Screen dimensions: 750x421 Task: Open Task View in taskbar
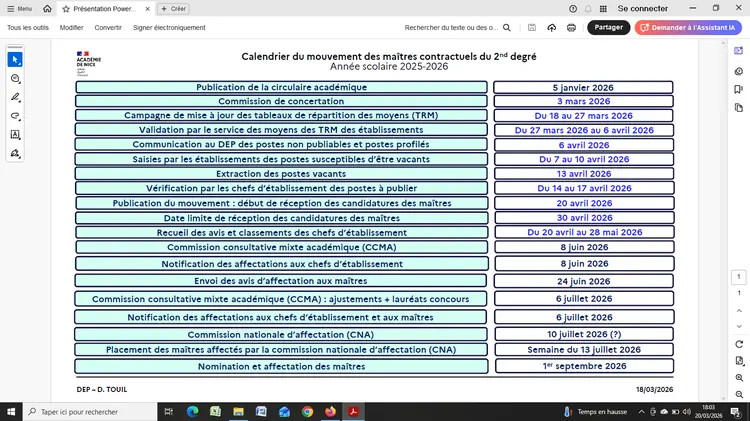point(168,411)
